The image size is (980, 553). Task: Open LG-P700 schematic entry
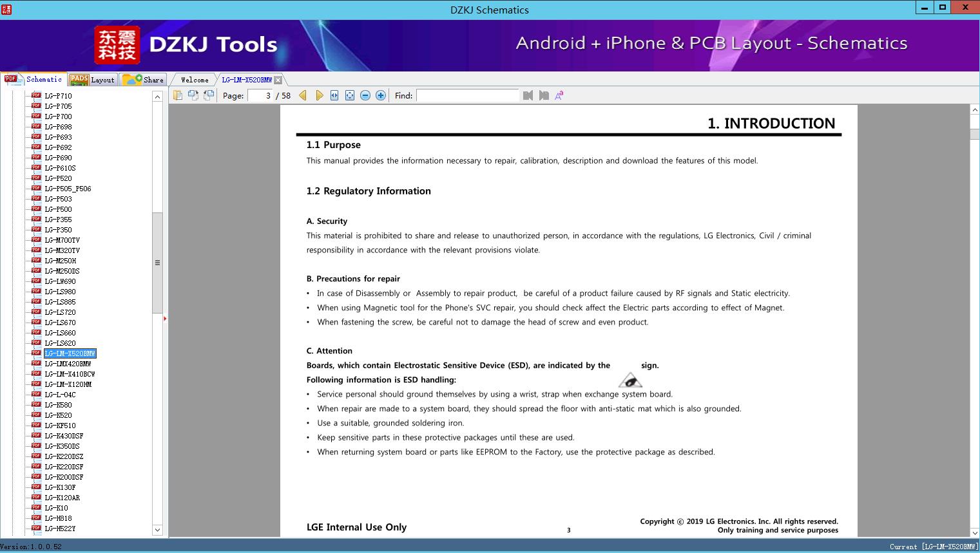pyautogui.click(x=58, y=117)
